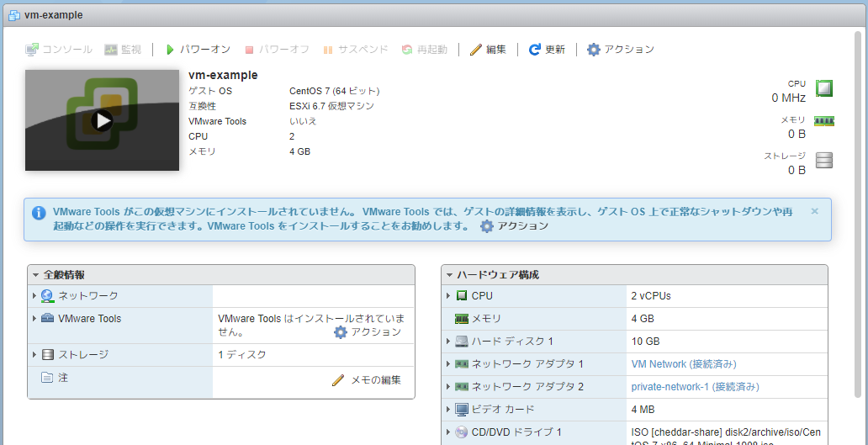Click メモの編集 to edit notes

tap(367, 380)
